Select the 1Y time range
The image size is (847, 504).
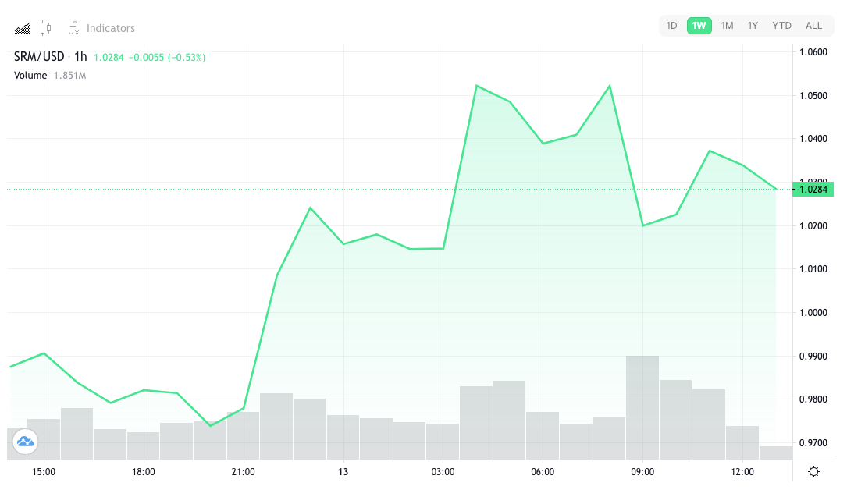(753, 26)
